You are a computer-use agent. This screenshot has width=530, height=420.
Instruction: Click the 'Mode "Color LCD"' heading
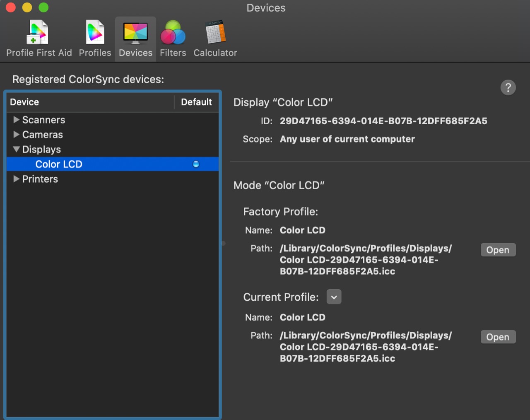279,185
